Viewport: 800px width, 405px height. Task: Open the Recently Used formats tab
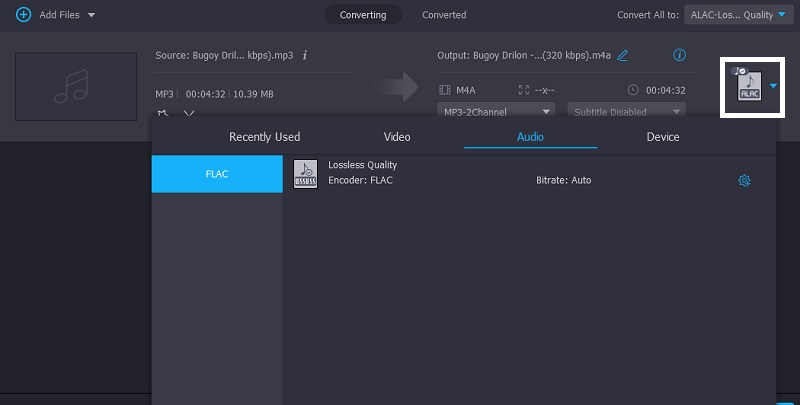click(264, 137)
